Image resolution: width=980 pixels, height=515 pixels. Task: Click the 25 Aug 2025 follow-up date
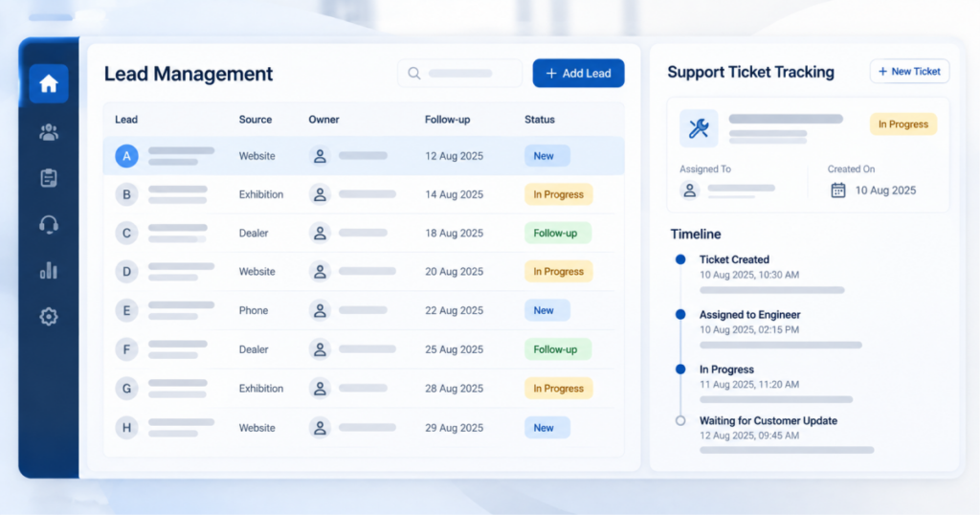[x=454, y=349]
